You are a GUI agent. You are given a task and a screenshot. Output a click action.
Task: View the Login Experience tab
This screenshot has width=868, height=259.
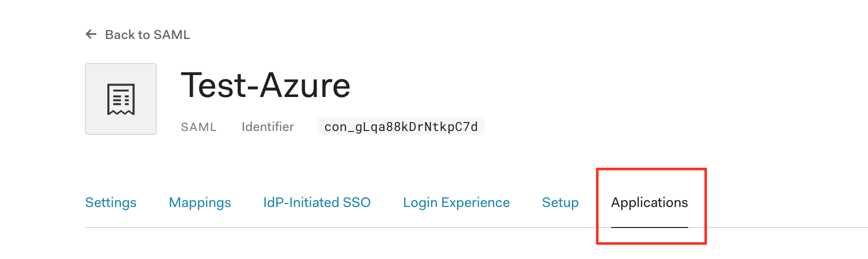click(x=456, y=202)
